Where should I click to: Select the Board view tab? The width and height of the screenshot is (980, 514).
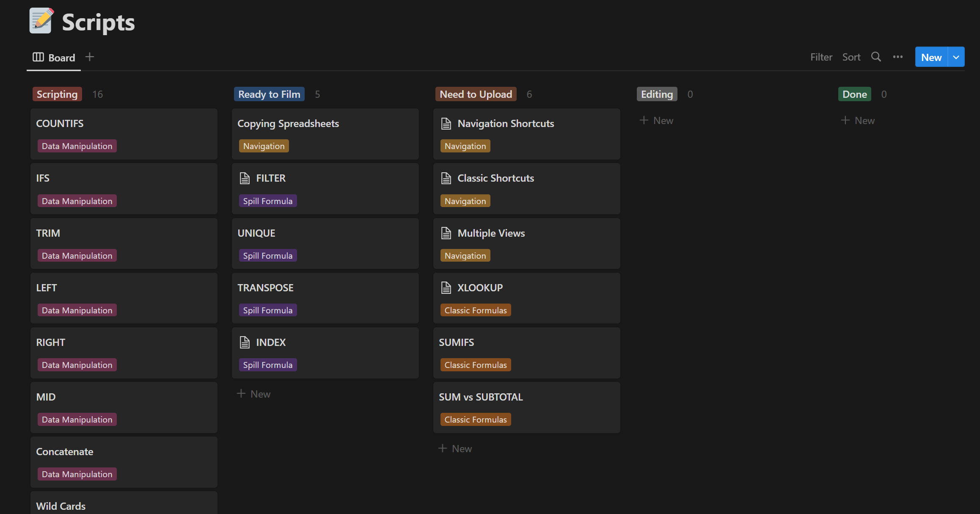pyautogui.click(x=54, y=58)
